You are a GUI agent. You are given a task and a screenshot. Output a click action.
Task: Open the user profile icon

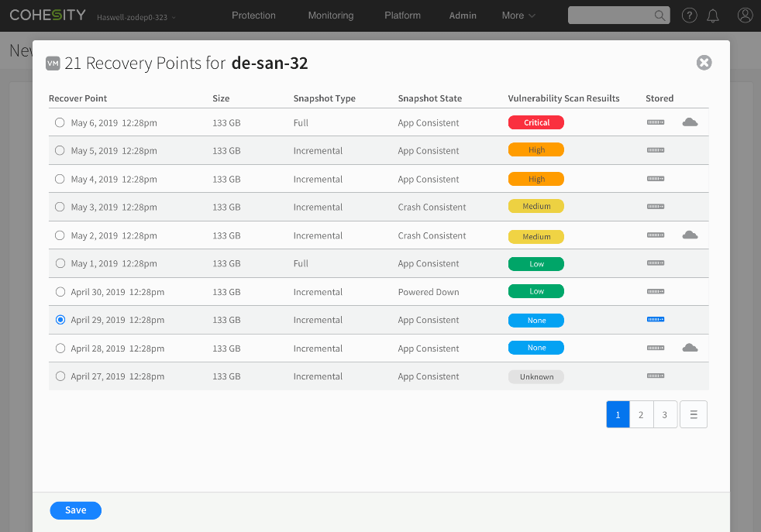[745, 15]
